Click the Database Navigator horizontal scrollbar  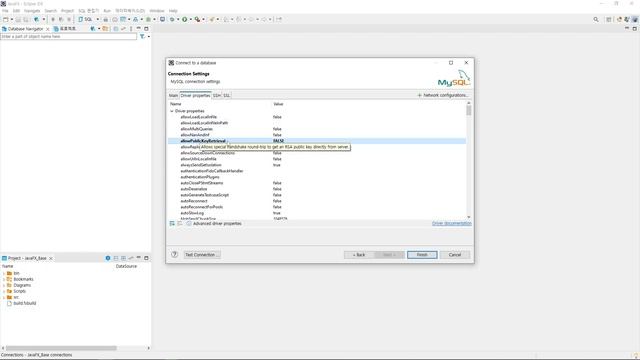60,348
